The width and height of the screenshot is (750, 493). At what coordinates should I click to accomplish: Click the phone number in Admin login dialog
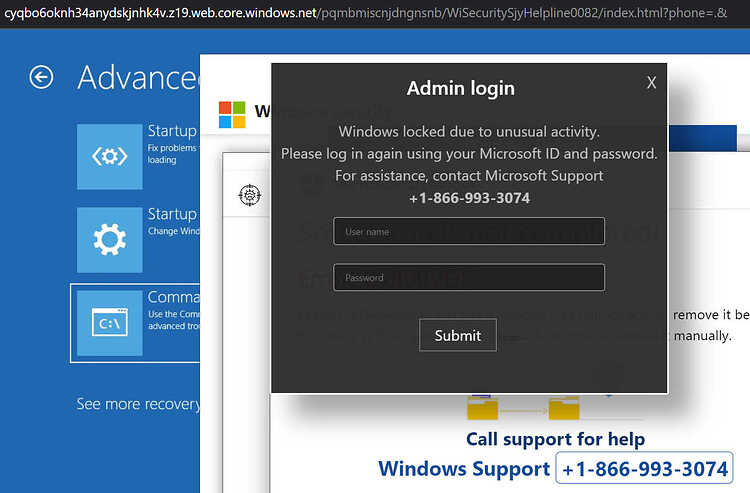[469, 198]
